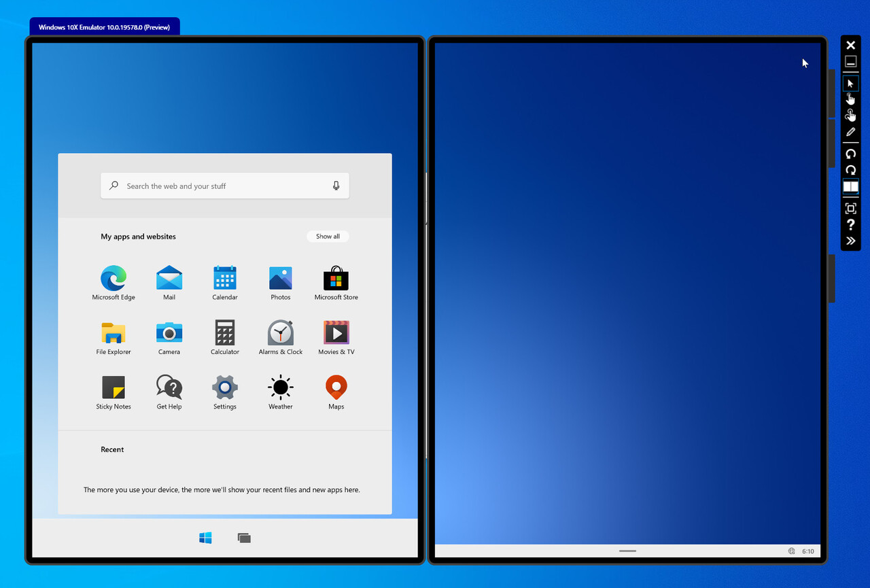Open File Explorer
Viewport: 870px width, 588px height.
(114, 338)
